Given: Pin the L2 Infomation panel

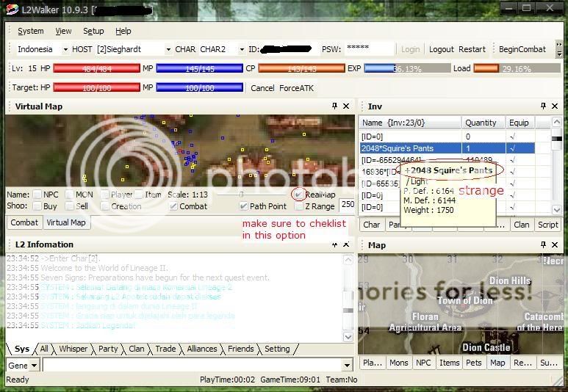Looking at the screenshot, I should click(334, 244).
